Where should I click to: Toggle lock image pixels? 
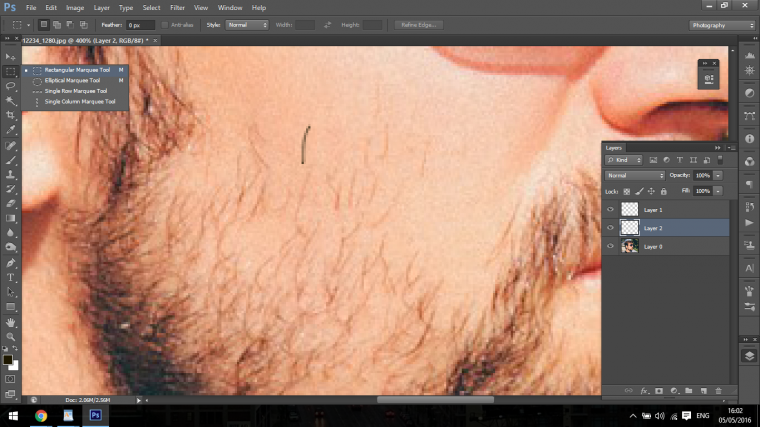point(639,191)
